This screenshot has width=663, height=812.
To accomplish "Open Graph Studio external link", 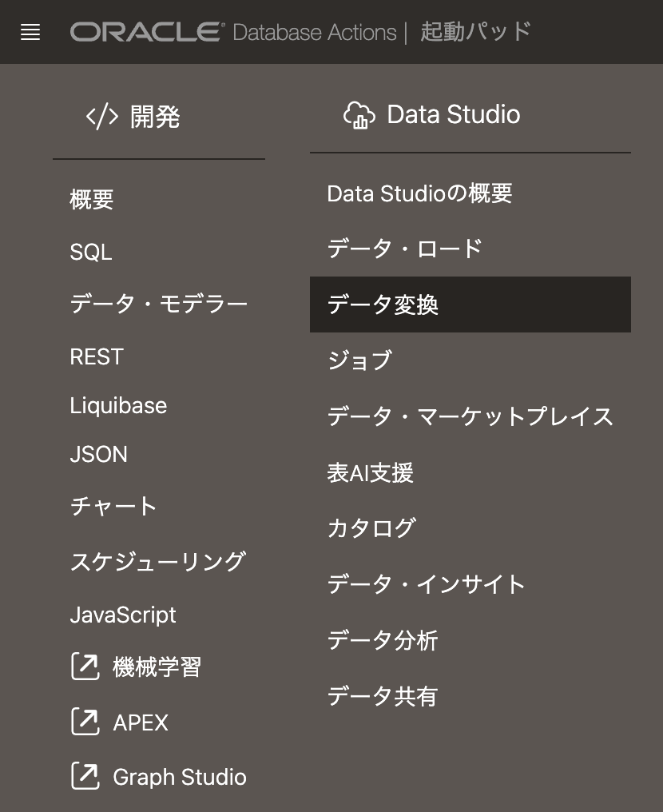I will pos(180,778).
